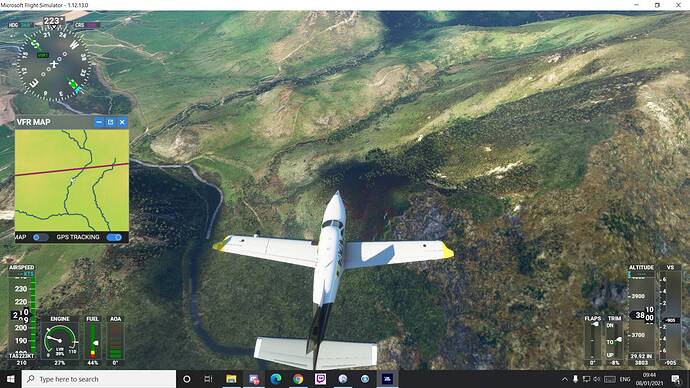Click the red flight path line on map

tap(72, 169)
